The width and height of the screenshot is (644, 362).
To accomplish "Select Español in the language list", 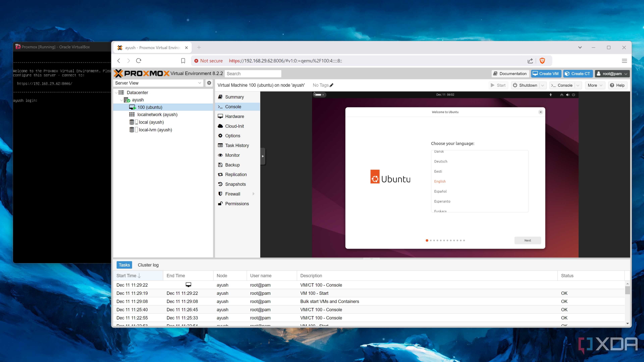I will click(440, 191).
